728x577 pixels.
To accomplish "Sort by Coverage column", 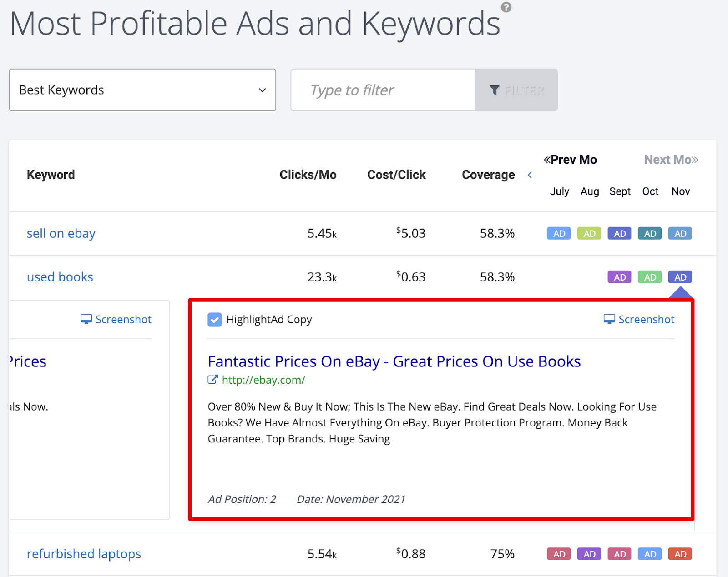I will [x=488, y=175].
